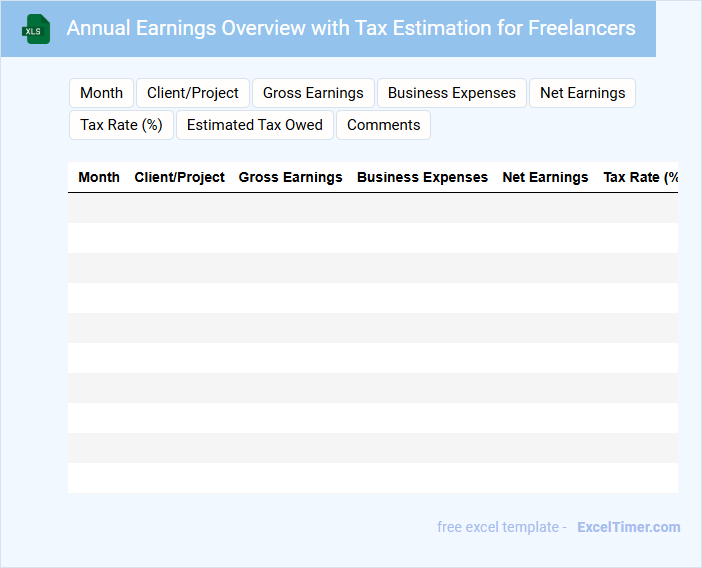Select the Gross Earnings column header

click(x=290, y=177)
